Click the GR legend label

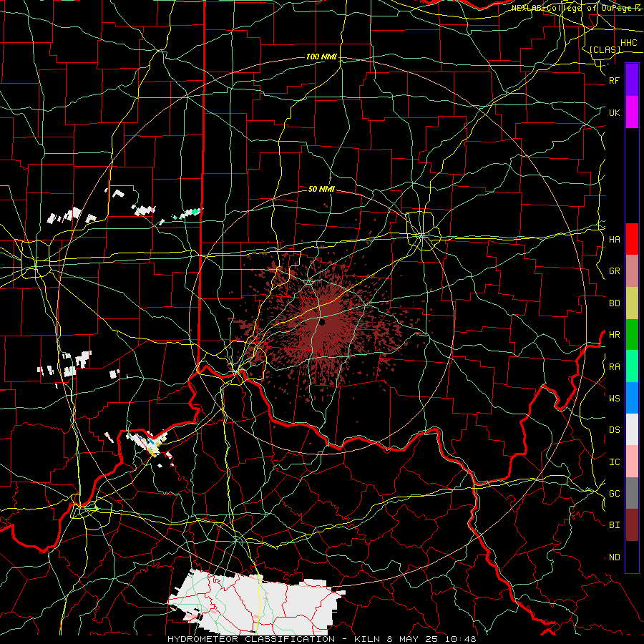(614, 271)
